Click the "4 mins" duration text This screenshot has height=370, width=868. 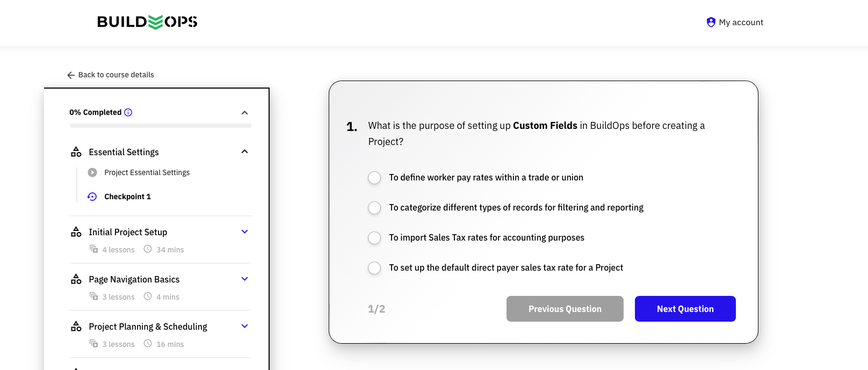[168, 297]
